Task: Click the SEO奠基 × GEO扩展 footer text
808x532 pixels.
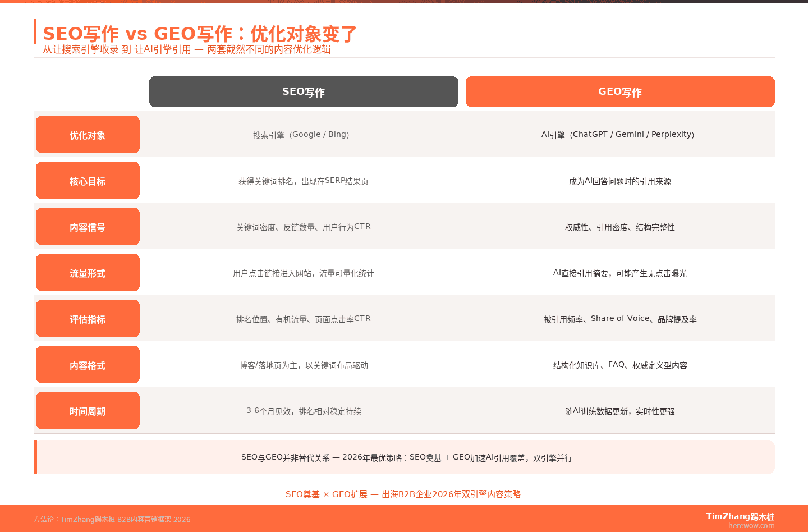Action: click(x=403, y=494)
